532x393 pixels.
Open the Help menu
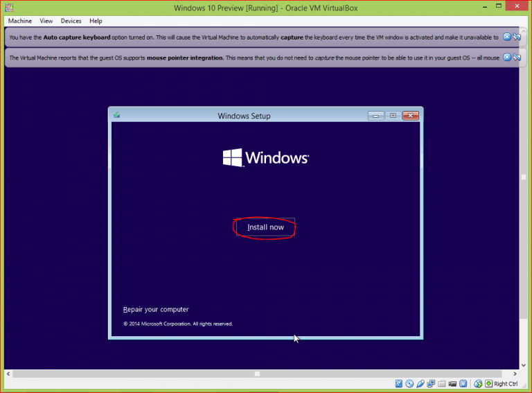pyautogui.click(x=96, y=21)
